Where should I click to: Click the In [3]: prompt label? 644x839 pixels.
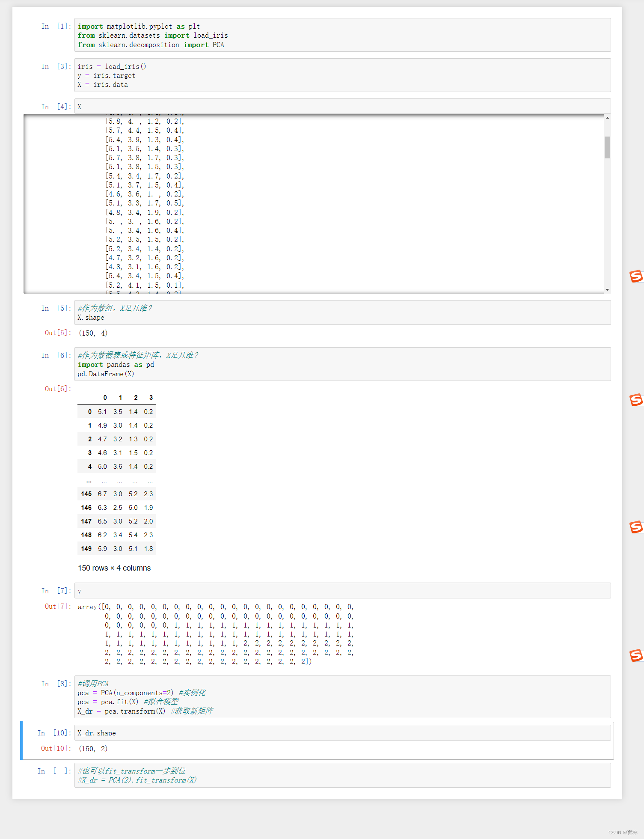[56, 67]
